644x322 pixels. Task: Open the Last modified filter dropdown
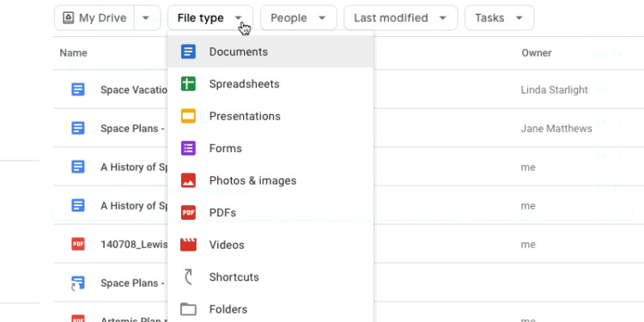400,18
